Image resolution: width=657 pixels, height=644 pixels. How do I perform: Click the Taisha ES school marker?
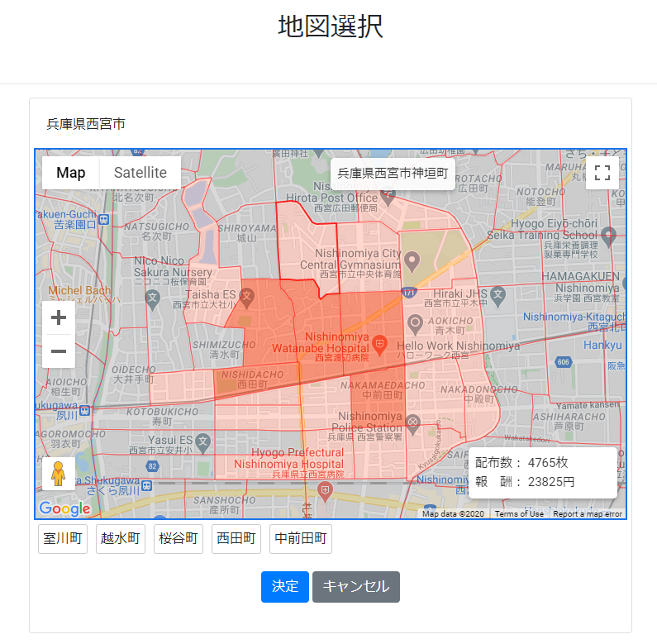coord(247,294)
